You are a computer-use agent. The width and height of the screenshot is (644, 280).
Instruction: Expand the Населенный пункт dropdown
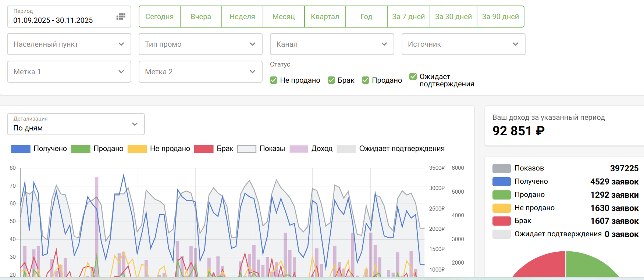69,44
